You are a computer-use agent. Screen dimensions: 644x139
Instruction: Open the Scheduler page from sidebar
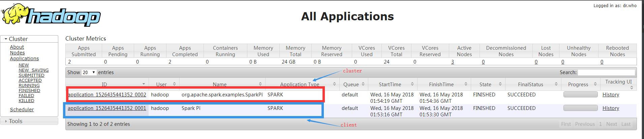tap(22, 110)
